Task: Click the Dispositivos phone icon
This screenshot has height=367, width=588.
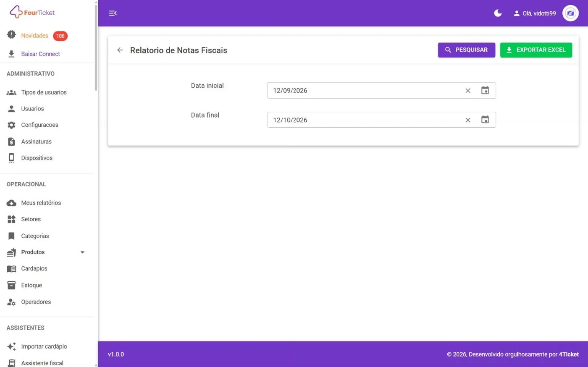Action: pyautogui.click(x=11, y=158)
